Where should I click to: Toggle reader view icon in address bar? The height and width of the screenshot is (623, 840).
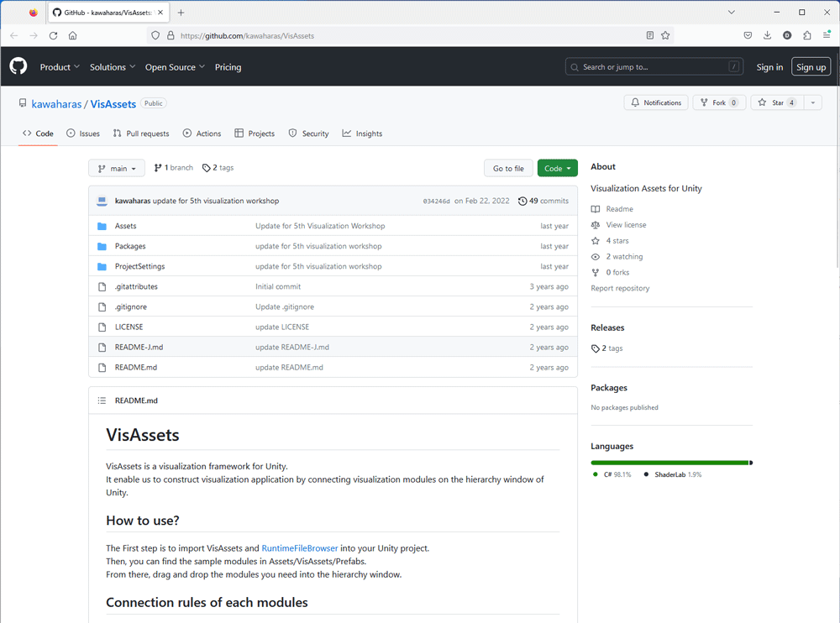pyautogui.click(x=650, y=36)
